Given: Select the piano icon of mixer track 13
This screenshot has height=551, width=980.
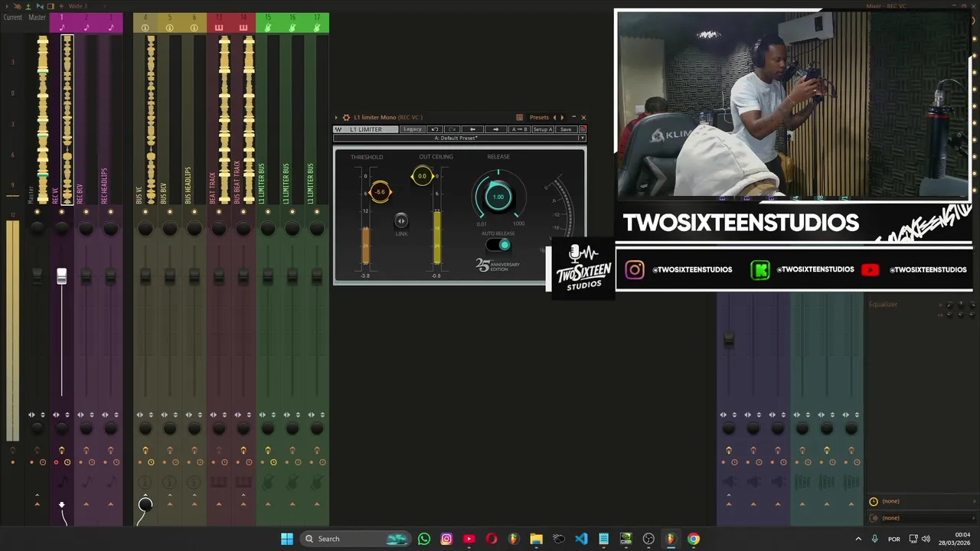Looking at the screenshot, I should (219, 28).
